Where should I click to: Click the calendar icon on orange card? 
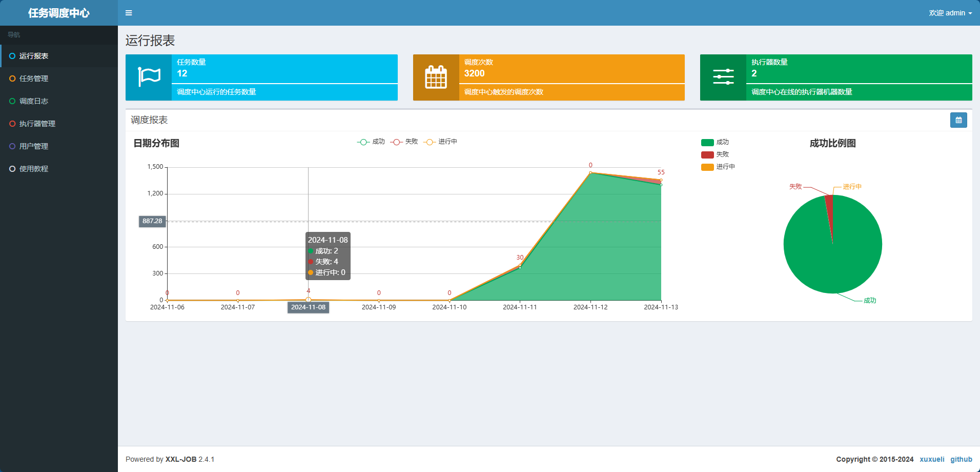pyautogui.click(x=436, y=77)
